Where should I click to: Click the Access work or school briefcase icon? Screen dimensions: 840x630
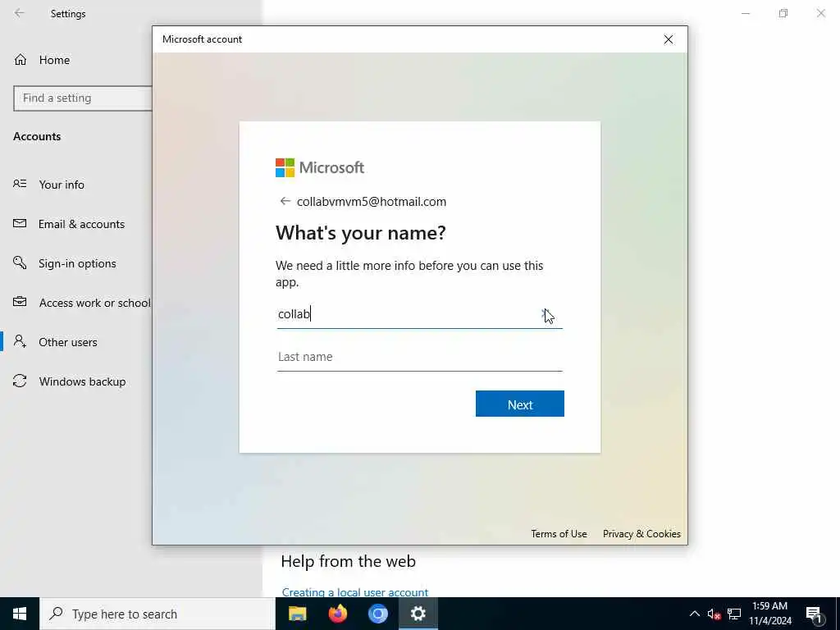[x=20, y=302]
